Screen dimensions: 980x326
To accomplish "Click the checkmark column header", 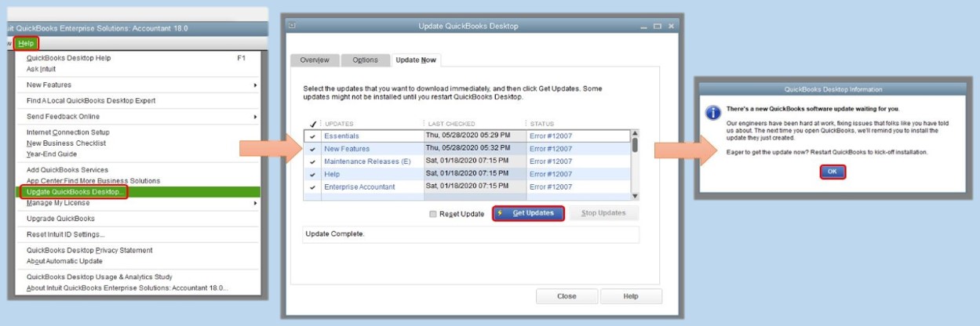I will (x=312, y=124).
